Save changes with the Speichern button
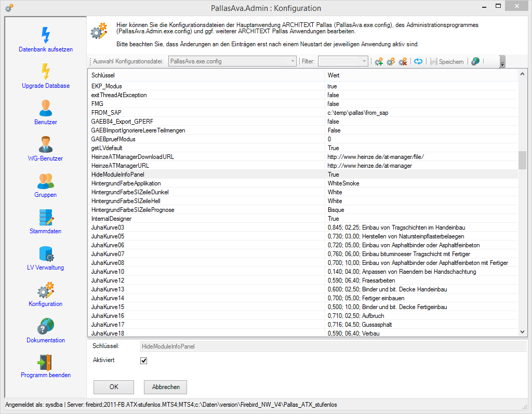532x414 pixels. point(447,61)
